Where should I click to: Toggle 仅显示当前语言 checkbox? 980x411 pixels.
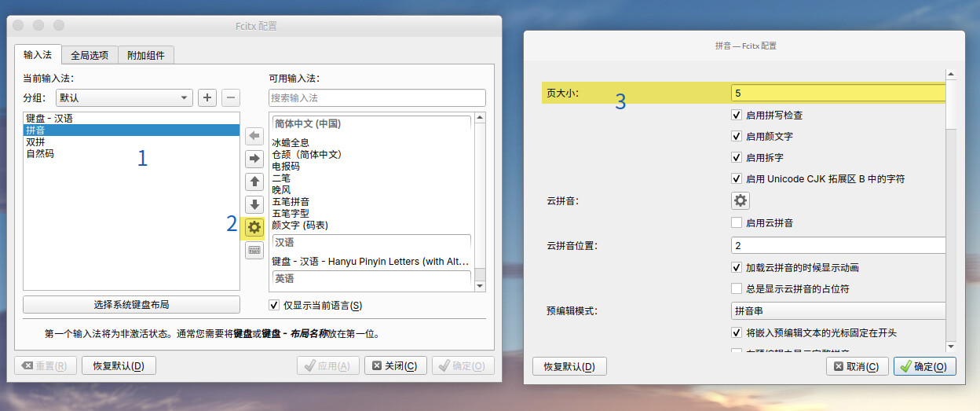[274, 305]
